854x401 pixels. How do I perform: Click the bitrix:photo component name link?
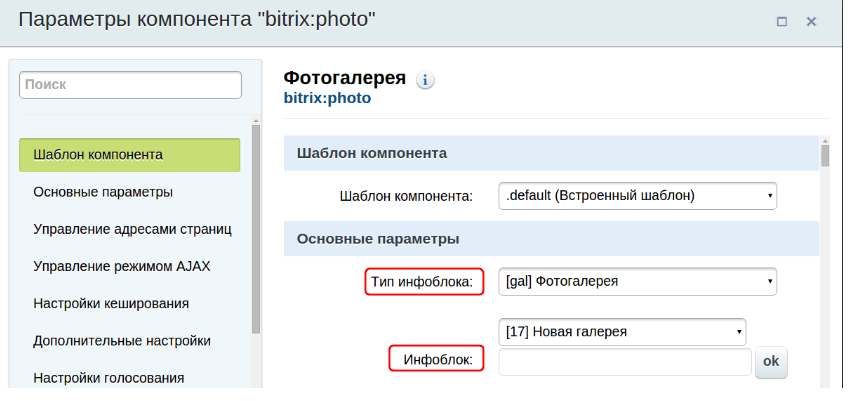(327, 99)
